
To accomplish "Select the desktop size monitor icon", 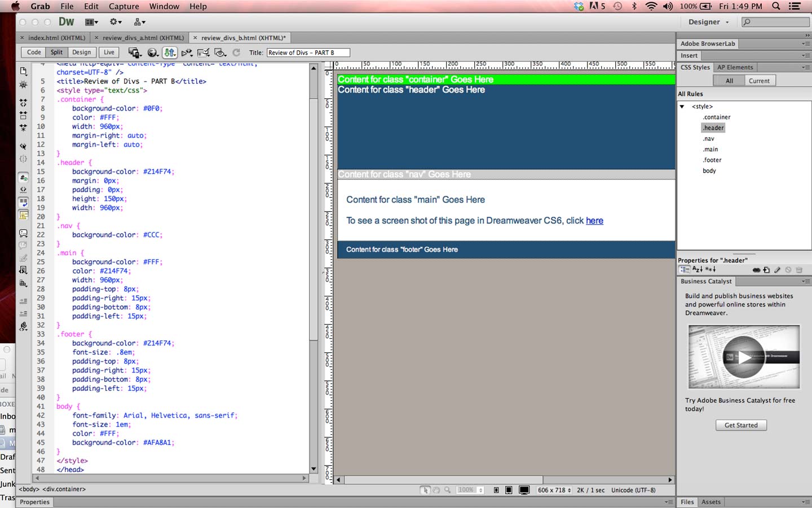I will (524, 490).
